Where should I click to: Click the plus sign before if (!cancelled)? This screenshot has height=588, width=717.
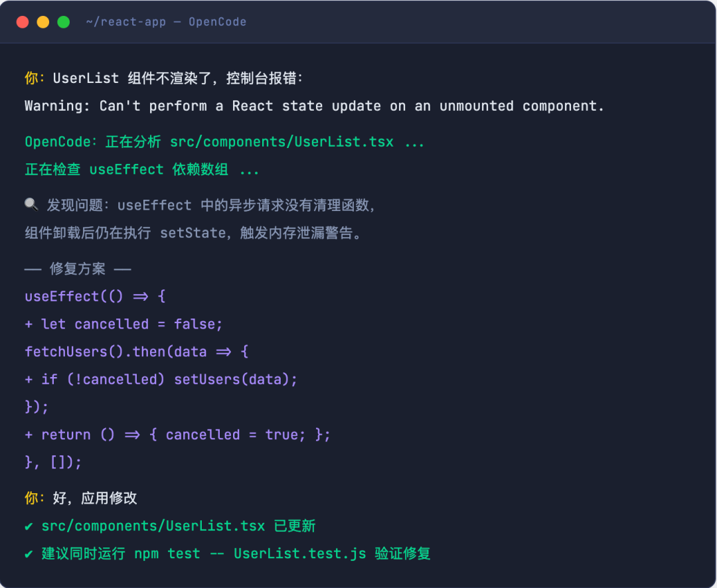point(29,379)
